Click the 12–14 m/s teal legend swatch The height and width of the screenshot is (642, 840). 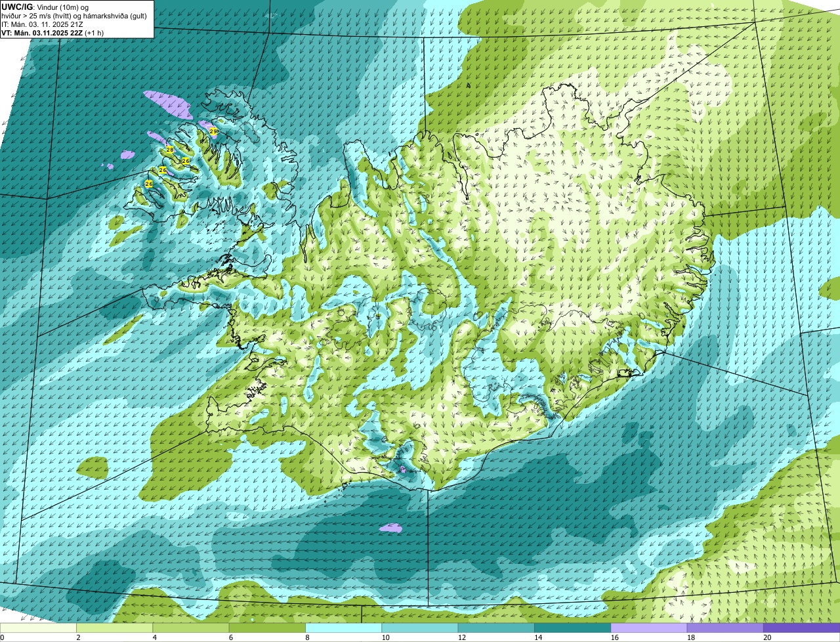coord(496,628)
